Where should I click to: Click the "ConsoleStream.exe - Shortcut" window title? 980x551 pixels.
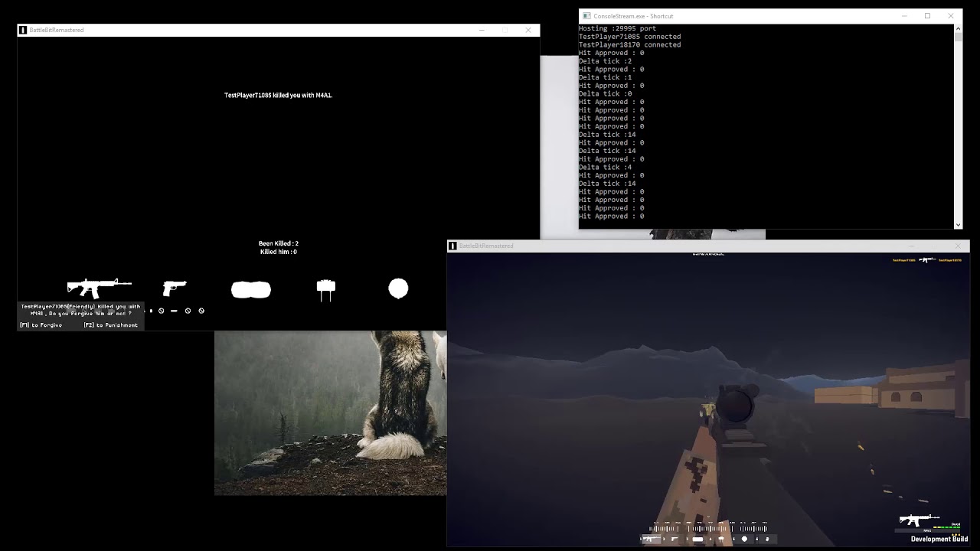tap(633, 16)
